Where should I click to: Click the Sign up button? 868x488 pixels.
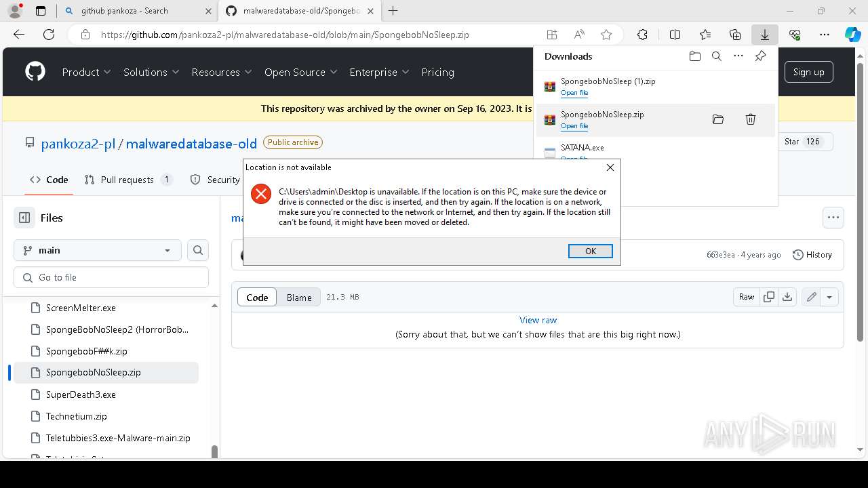[808, 72]
